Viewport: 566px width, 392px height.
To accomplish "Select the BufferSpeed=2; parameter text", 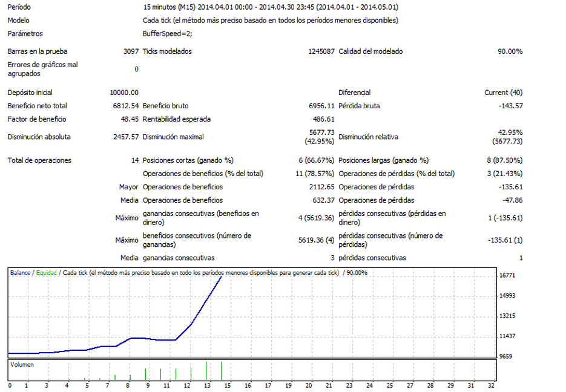I will 167,34.
